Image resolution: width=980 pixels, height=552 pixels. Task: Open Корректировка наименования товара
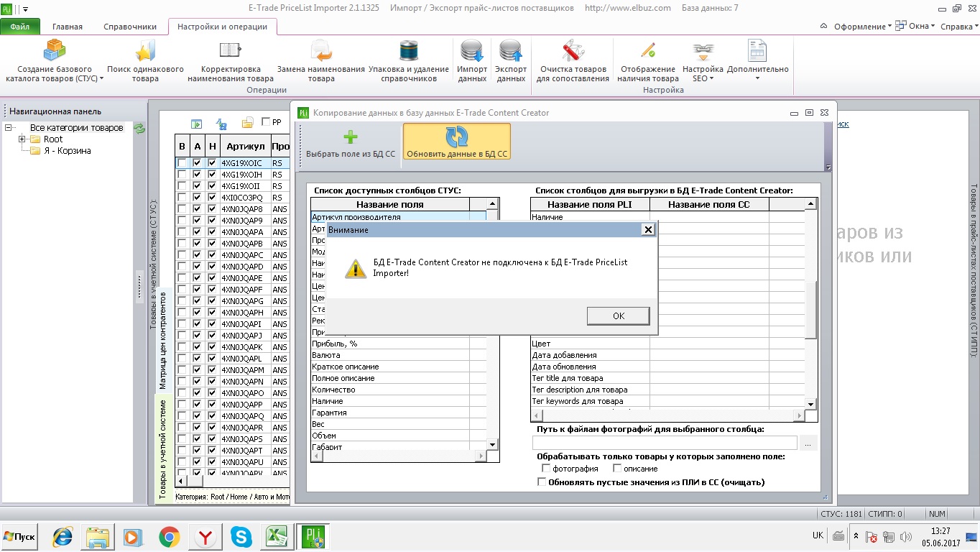coord(230,61)
